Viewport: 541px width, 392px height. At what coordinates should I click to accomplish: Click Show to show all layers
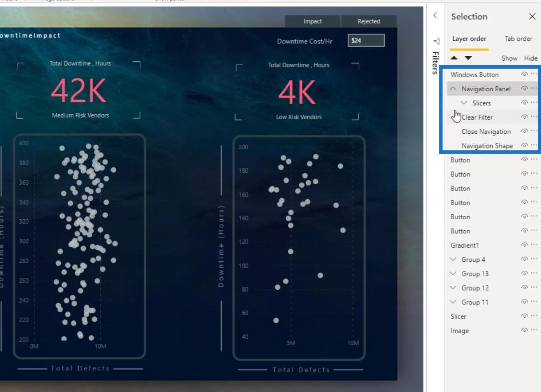point(510,58)
